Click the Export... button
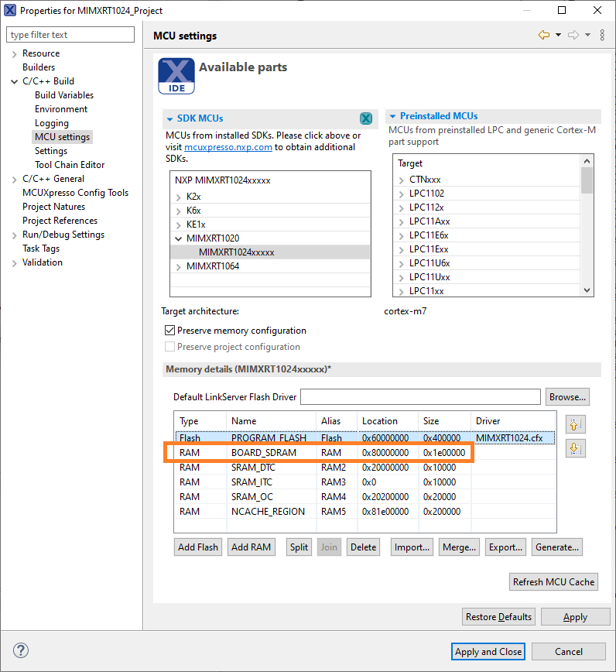Image resolution: width=616 pixels, height=672 pixels. [505, 547]
